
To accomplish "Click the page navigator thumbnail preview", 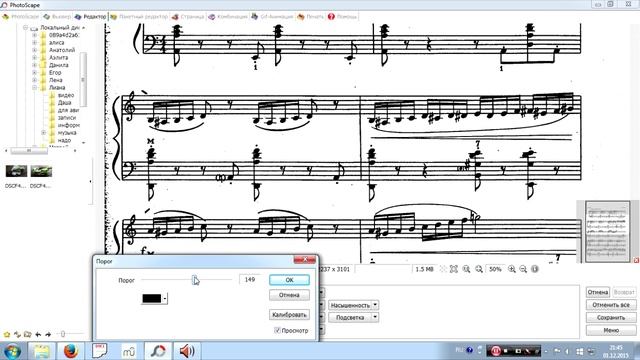I will (607, 231).
